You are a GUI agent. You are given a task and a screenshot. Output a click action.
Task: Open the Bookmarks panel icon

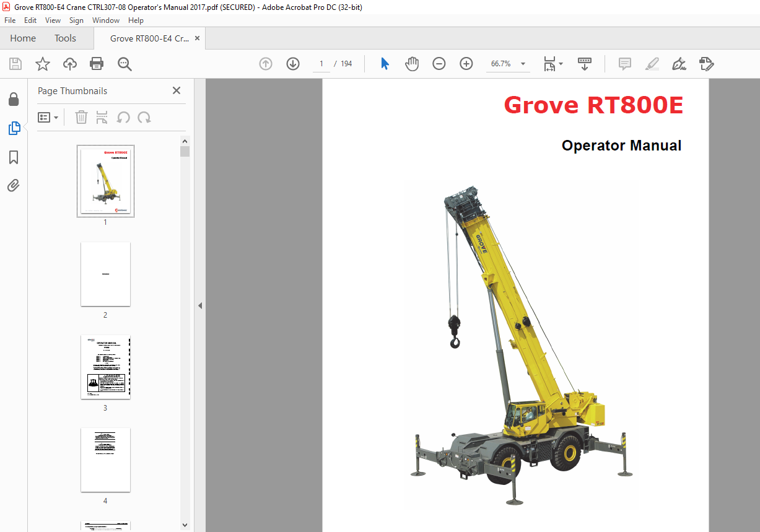(x=14, y=157)
